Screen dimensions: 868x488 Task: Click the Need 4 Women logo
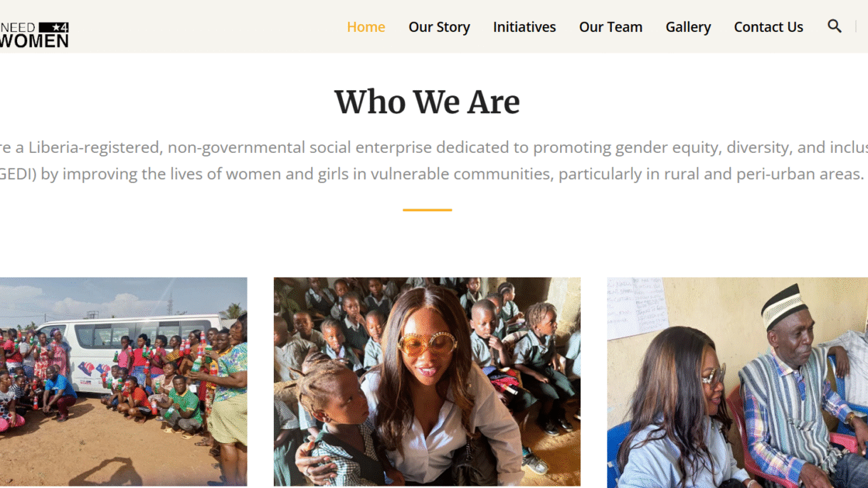[x=34, y=34]
